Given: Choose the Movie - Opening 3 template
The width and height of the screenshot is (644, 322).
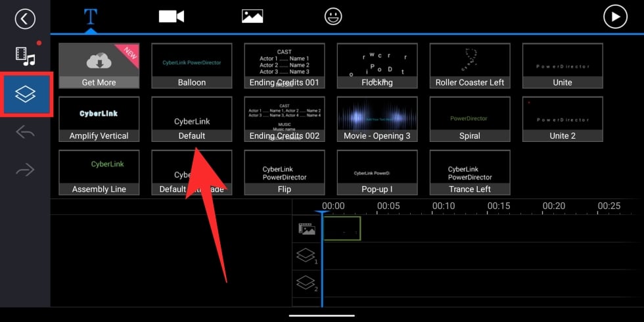Looking at the screenshot, I should (377, 119).
